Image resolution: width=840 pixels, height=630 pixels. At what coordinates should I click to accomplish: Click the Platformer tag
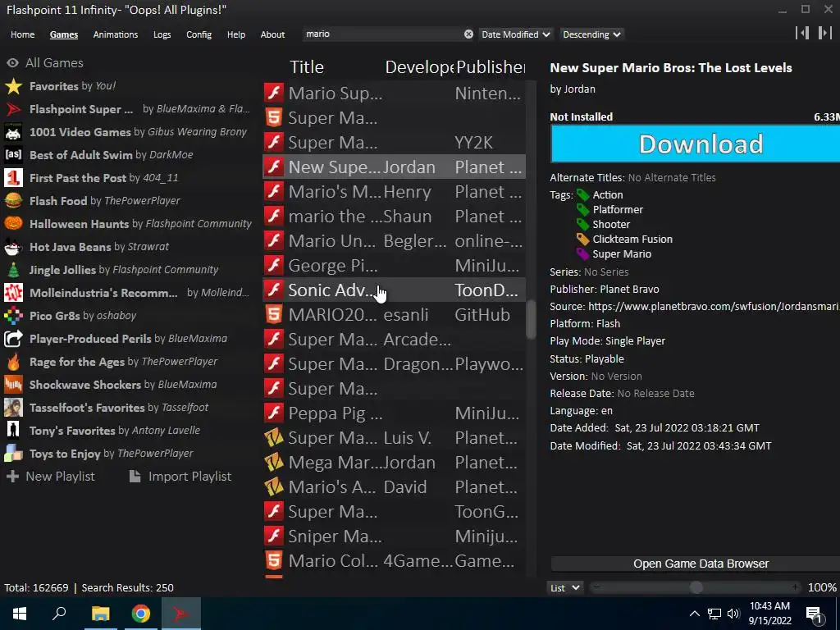pos(617,210)
